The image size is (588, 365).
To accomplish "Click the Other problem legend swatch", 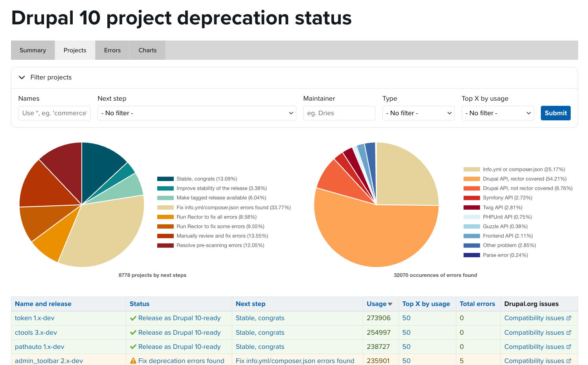I will tap(472, 245).
